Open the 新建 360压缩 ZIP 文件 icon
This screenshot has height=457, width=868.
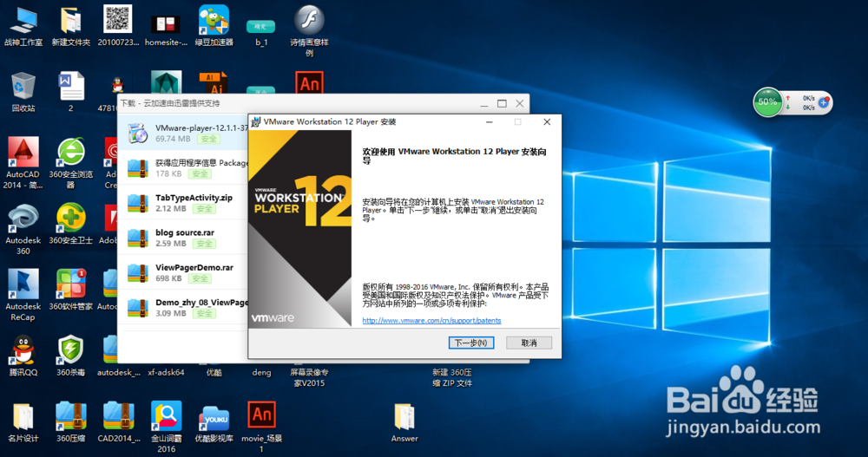[451, 377]
